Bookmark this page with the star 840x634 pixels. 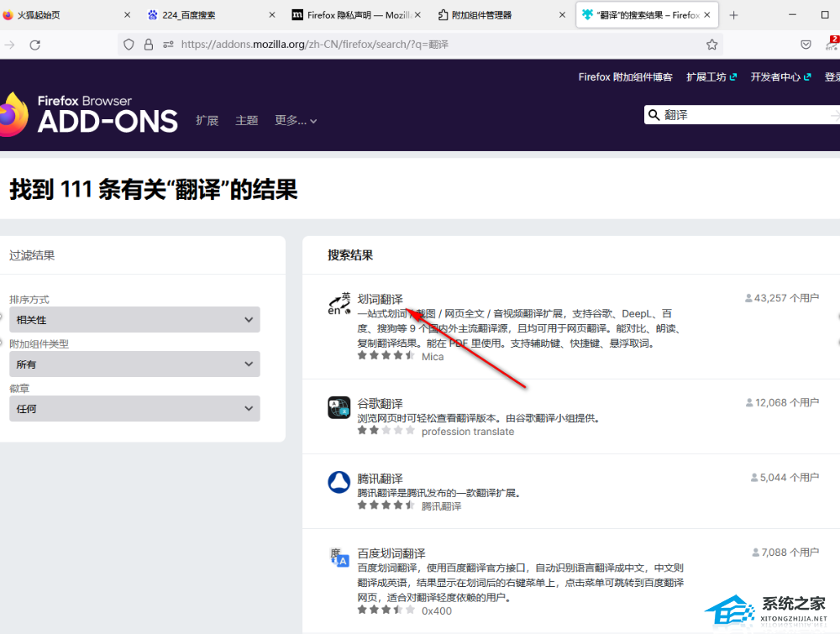tap(711, 45)
